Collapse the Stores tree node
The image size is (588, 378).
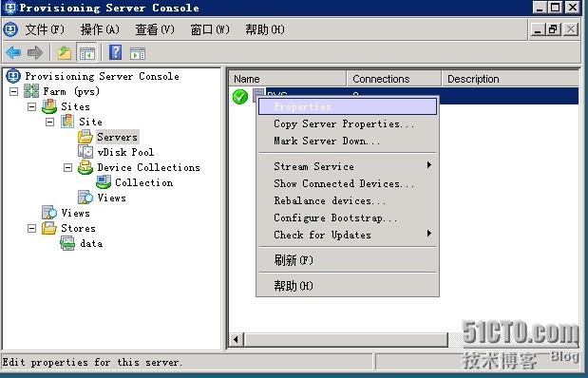pos(32,228)
